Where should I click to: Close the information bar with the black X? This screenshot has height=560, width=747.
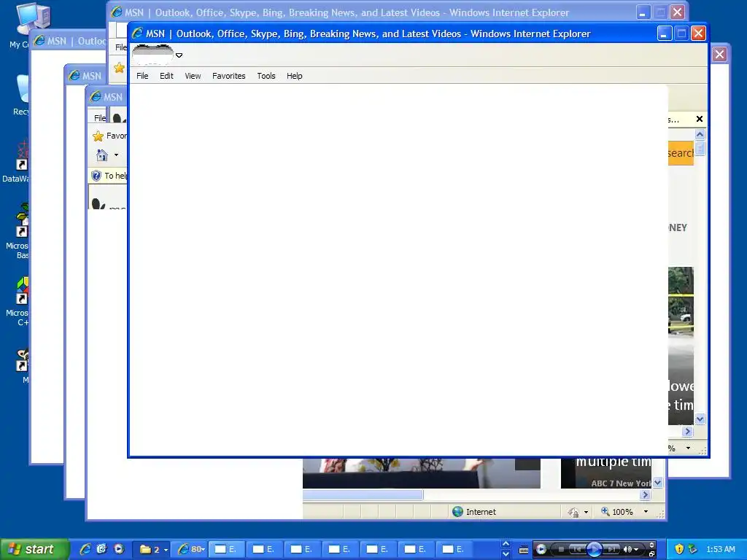point(700,119)
